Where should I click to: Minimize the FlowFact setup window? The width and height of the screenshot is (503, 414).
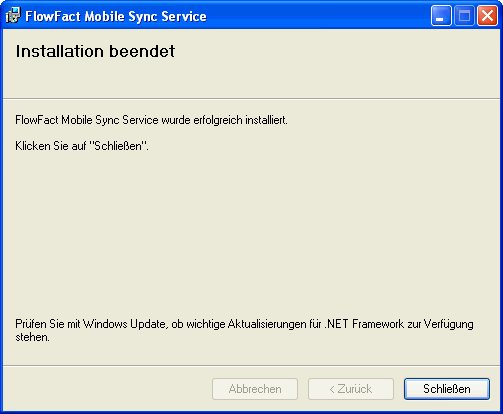point(441,16)
